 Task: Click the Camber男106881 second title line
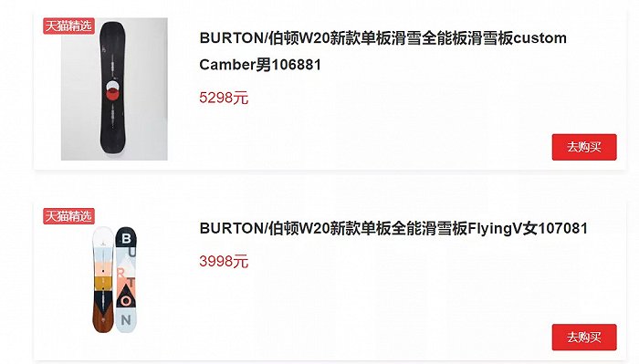coord(260,65)
